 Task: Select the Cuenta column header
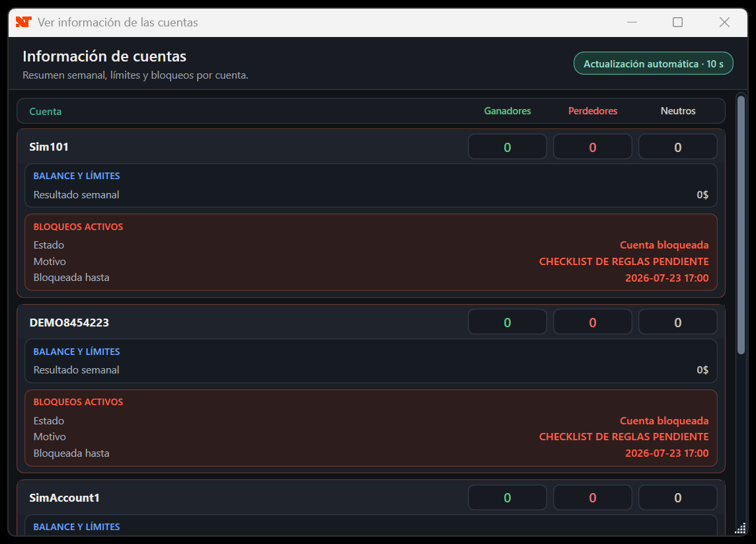(46, 112)
